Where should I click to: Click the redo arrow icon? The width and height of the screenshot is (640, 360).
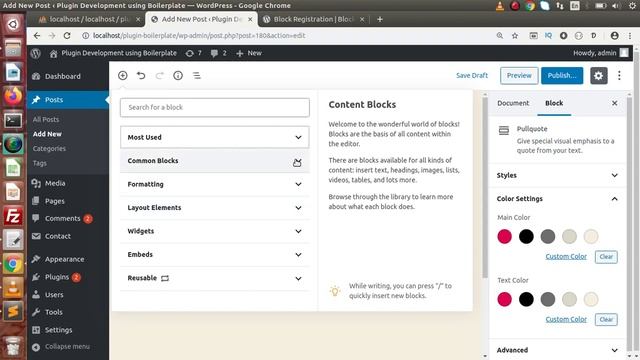click(160, 76)
